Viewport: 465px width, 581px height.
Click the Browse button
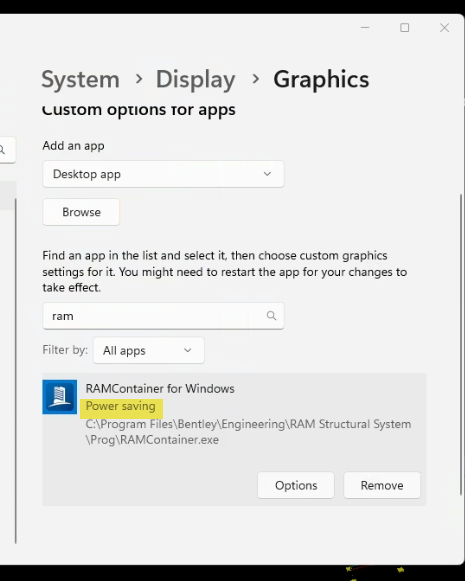tap(81, 212)
